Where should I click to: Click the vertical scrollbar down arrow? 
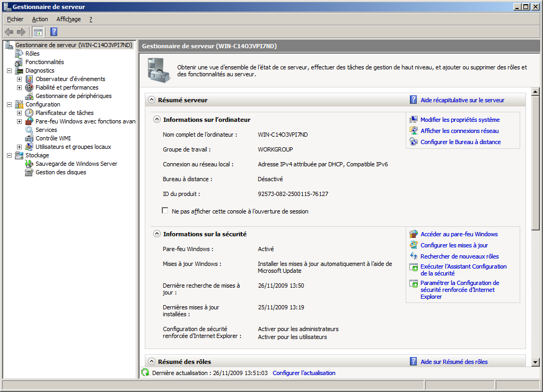pos(536,362)
